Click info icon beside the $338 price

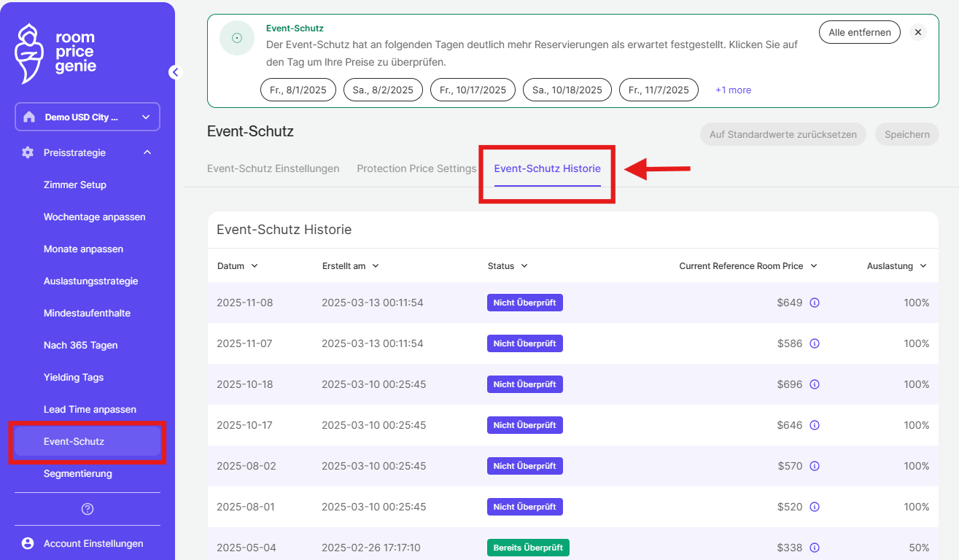pos(815,548)
